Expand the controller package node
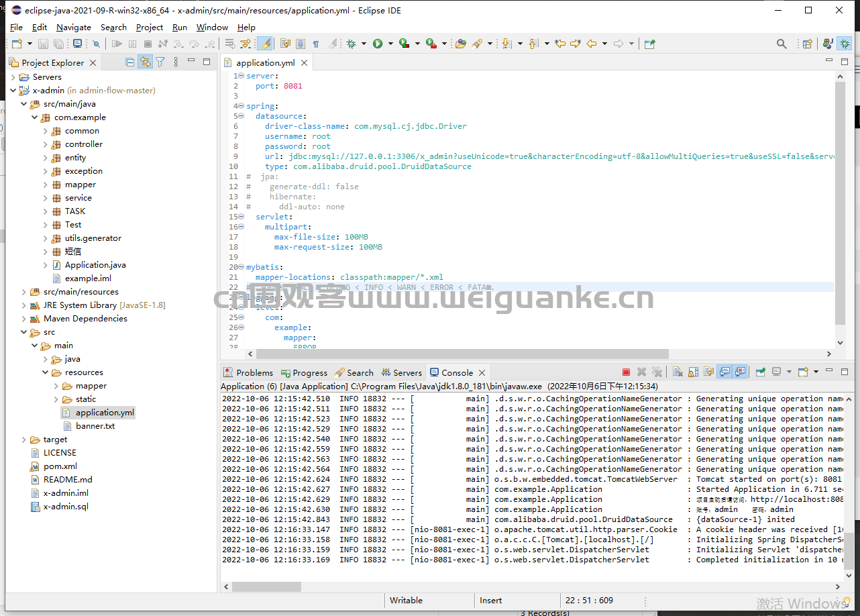 [x=46, y=144]
